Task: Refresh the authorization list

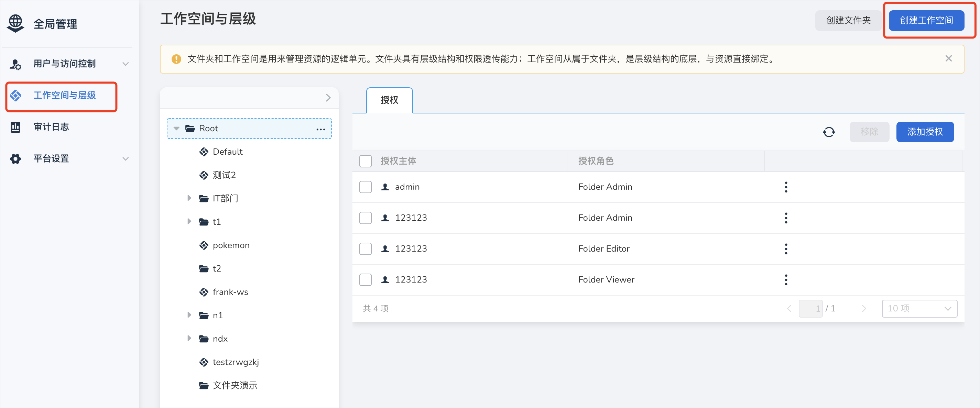Action: pos(829,132)
